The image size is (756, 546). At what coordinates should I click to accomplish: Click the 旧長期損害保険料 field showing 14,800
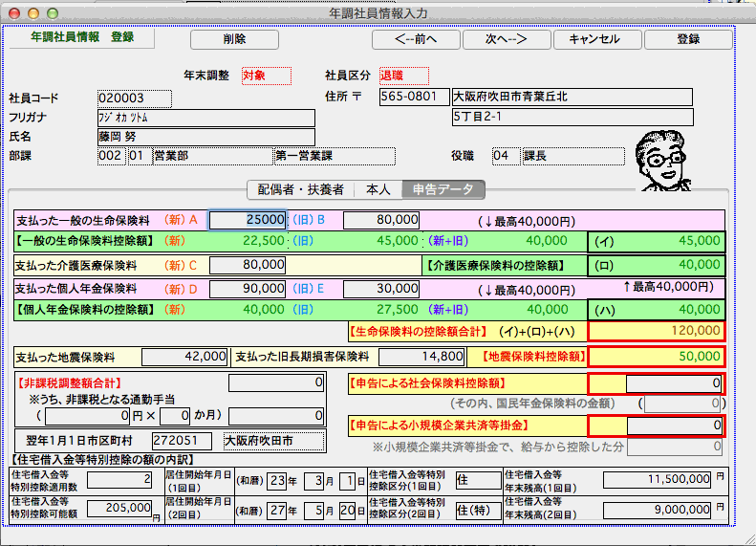(421, 357)
